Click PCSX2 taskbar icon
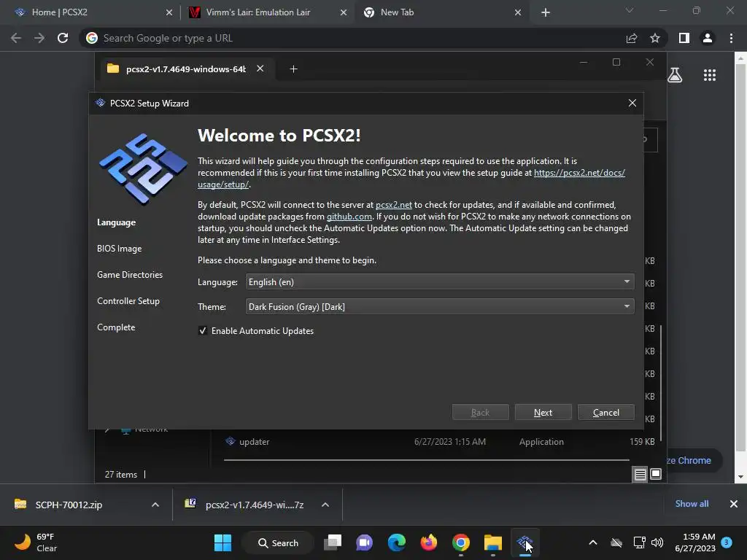Screen dimensions: 747x560 [525, 542]
